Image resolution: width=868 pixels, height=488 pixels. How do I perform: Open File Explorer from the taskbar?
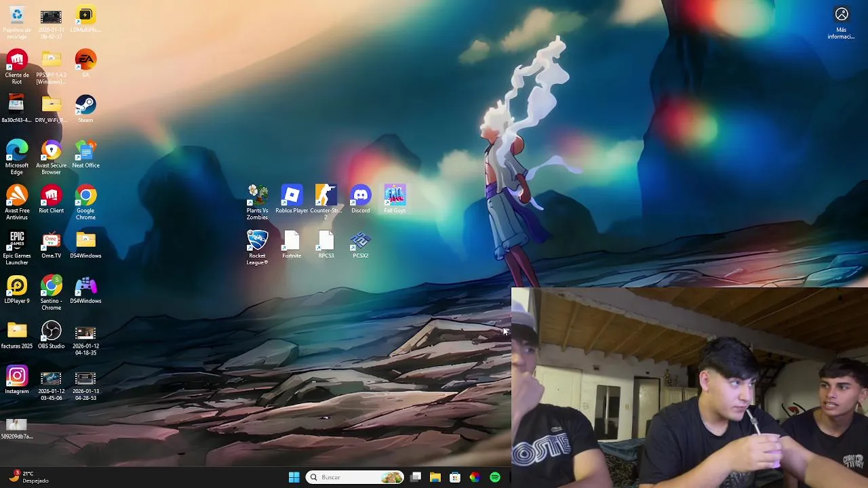435,477
